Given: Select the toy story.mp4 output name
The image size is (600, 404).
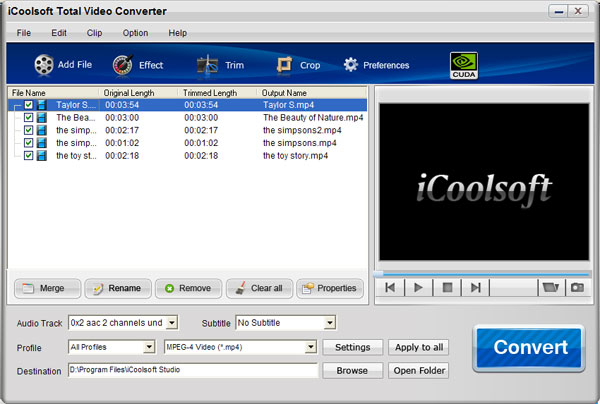Looking at the screenshot, I should pos(295,156).
